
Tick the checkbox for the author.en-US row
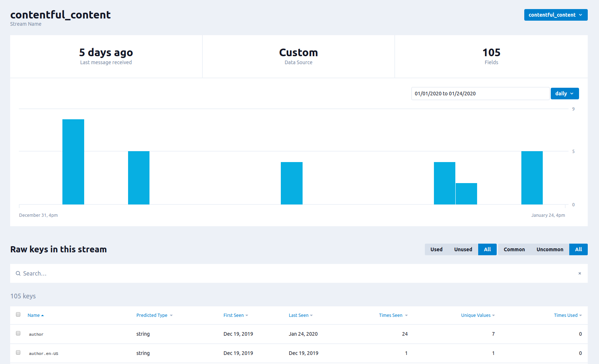point(18,352)
